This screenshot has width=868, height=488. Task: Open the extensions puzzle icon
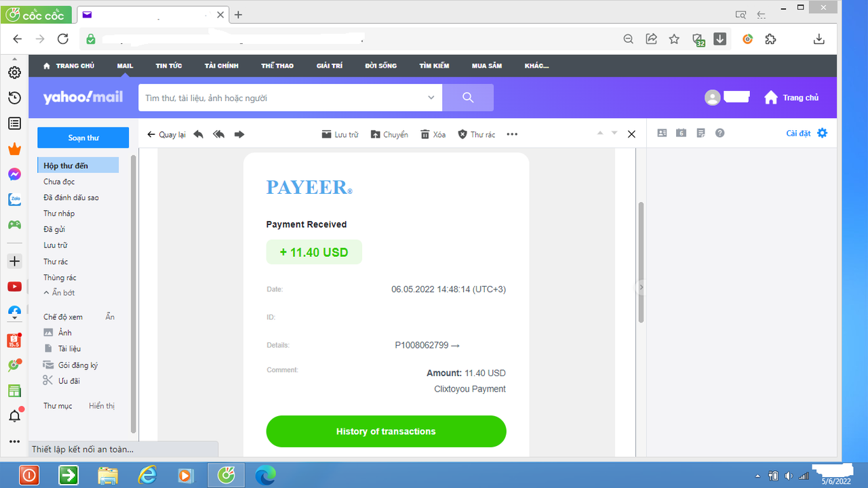[770, 39]
